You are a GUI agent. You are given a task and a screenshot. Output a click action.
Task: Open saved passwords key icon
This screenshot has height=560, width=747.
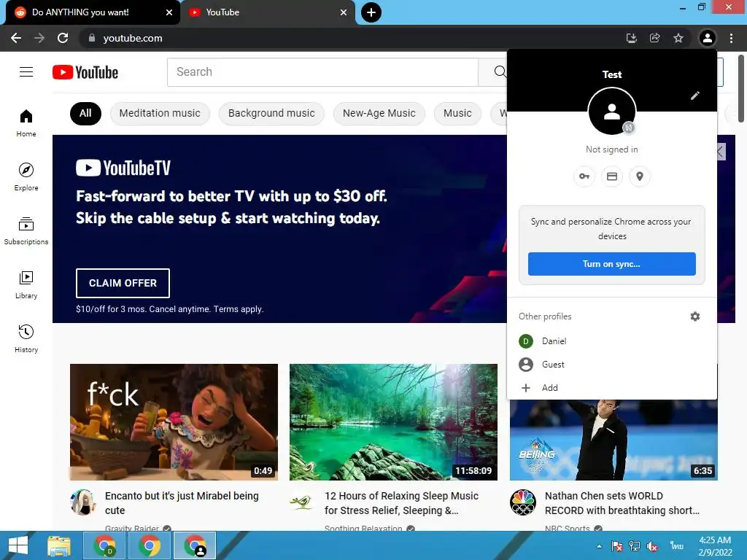(584, 176)
